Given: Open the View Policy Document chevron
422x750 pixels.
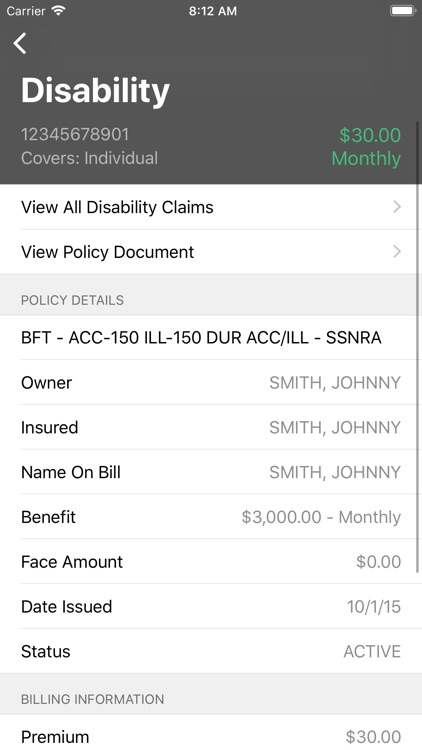Looking at the screenshot, I should (x=397, y=252).
